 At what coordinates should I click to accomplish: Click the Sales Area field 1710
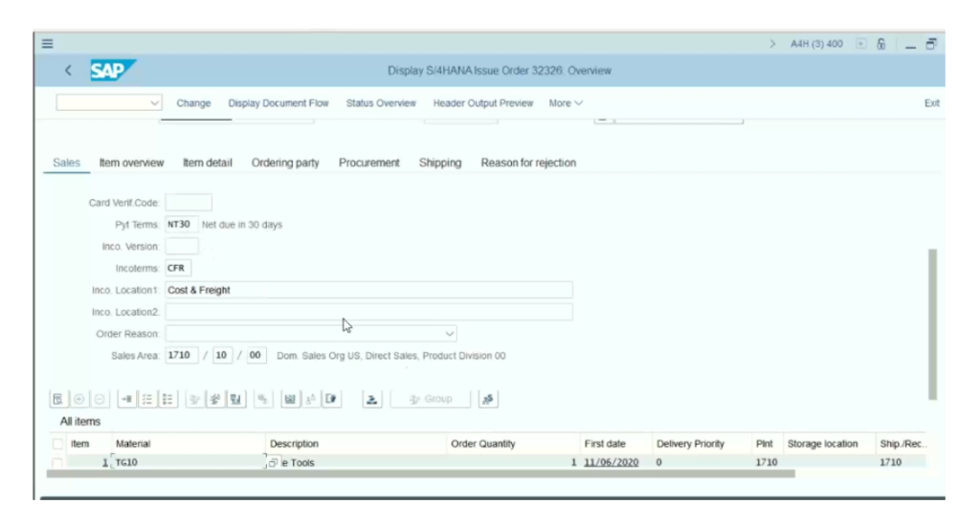pos(181,356)
